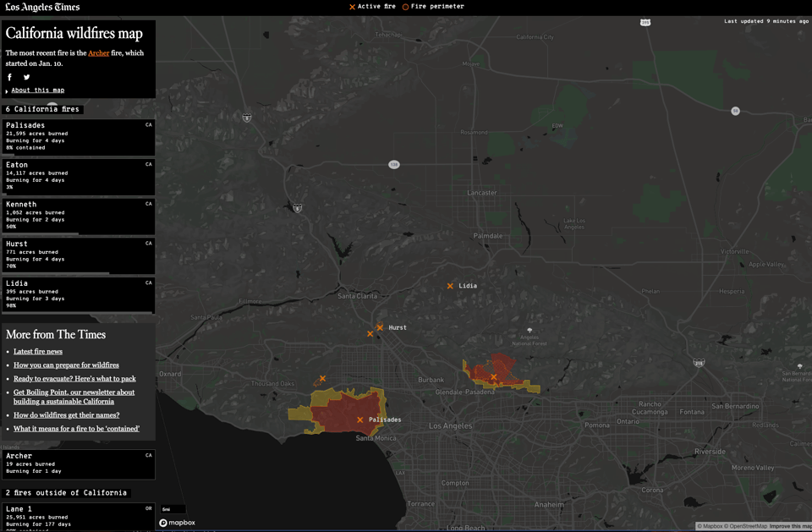Open the Mapbox logo link
The width and height of the screenshot is (812, 532).
click(x=178, y=523)
